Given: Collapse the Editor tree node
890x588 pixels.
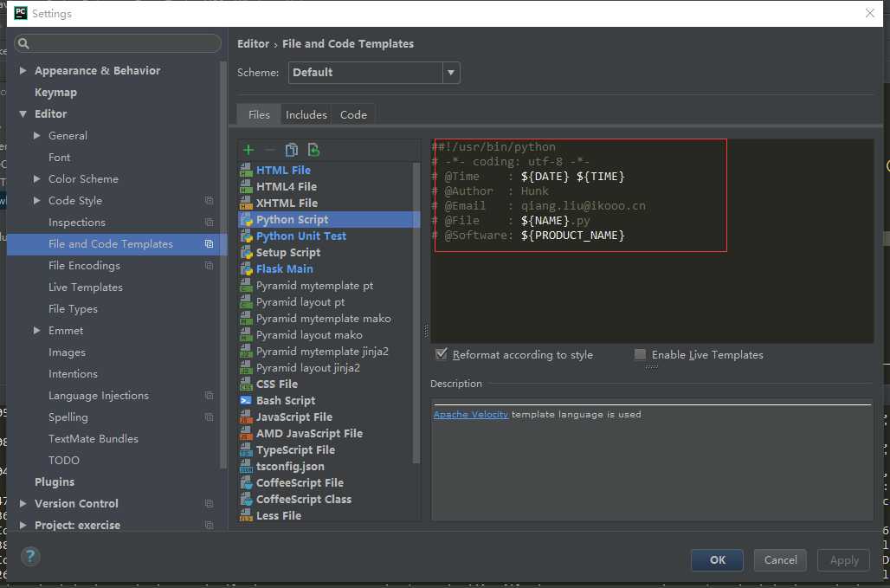Looking at the screenshot, I should pyautogui.click(x=23, y=114).
